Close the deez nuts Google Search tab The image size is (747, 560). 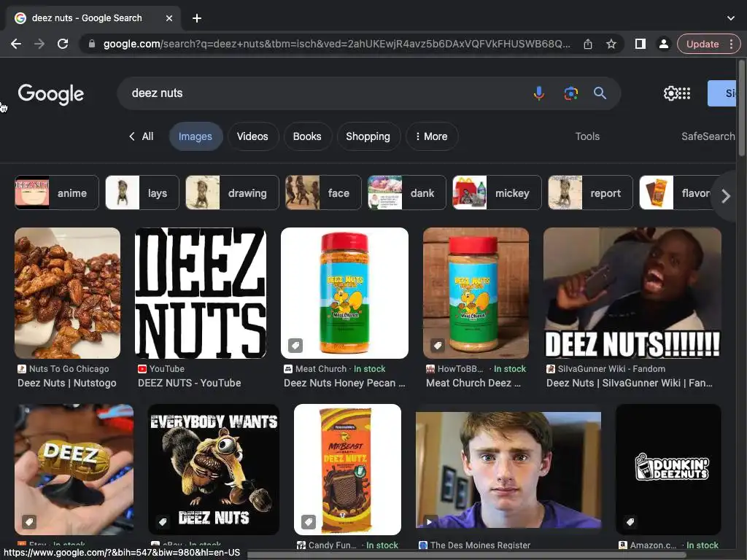[x=169, y=18]
